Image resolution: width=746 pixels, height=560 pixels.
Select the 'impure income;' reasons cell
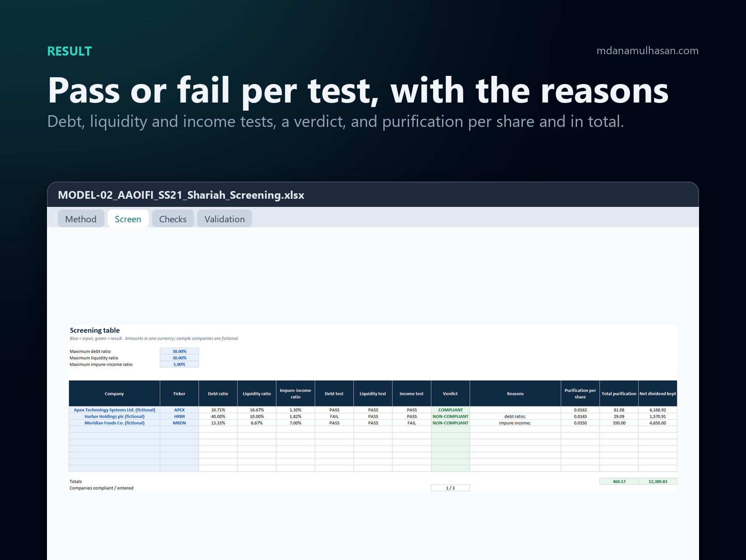coord(515,423)
